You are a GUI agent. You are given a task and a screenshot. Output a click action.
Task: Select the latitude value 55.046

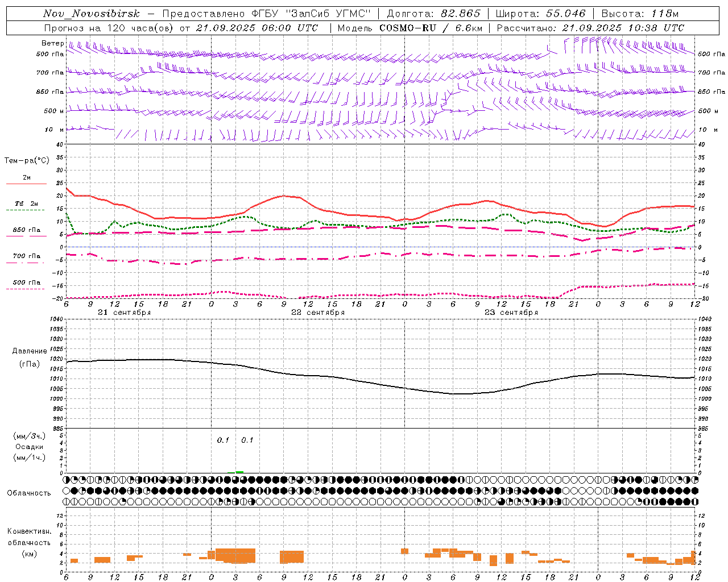pyautogui.click(x=566, y=14)
